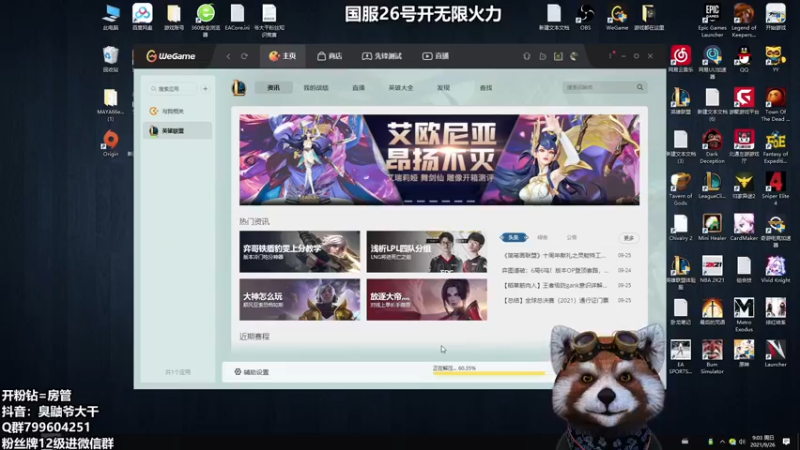
Task: Open the Origin desktop icon
Action: pyautogui.click(x=111, y=143)
